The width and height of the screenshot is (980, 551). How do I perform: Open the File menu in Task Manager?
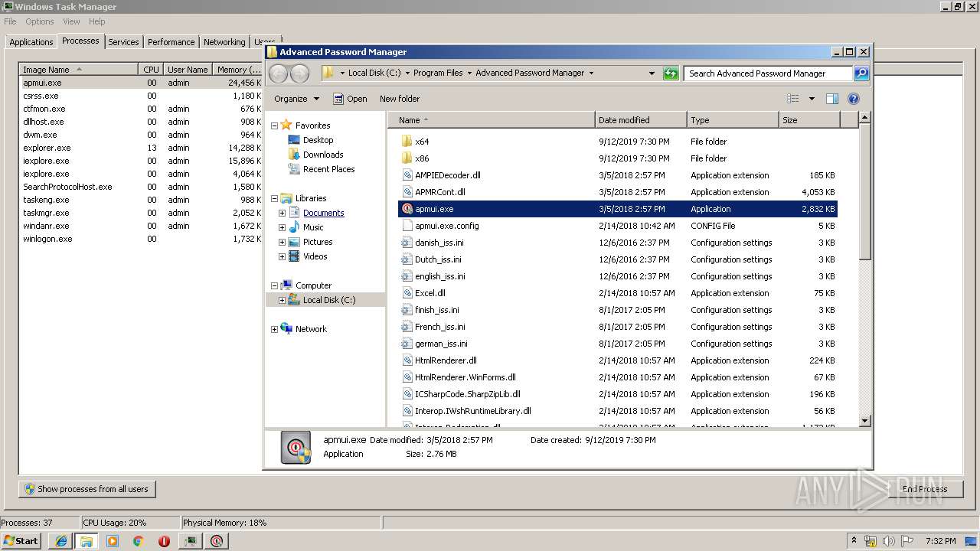pos(10,21)
